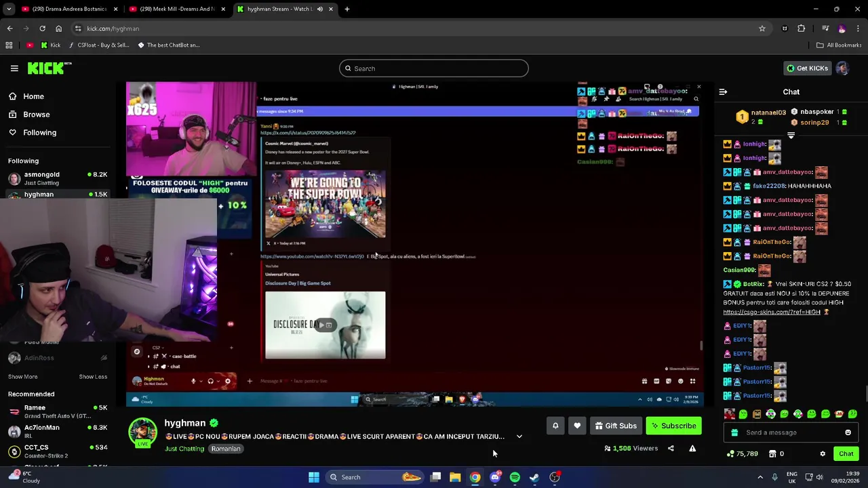Open the channel points 75,789 balance
Viewport: 868px width, 488px height.
[x=743, y=454]
